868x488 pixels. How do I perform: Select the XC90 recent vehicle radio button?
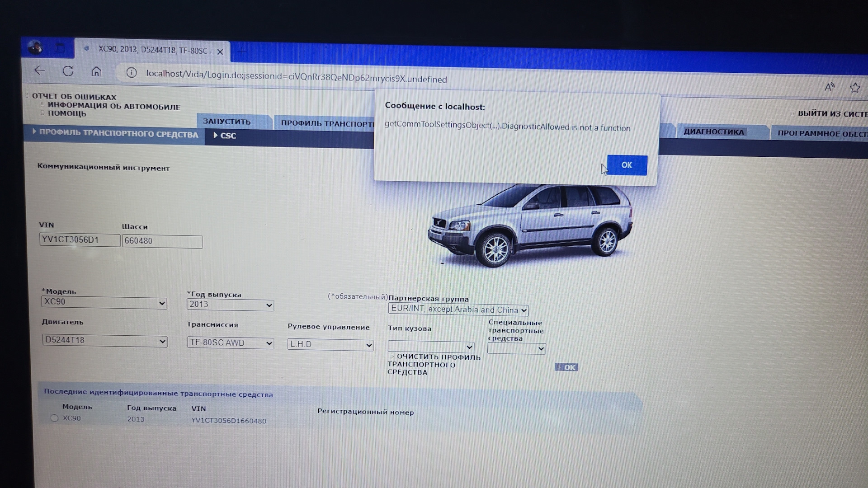[x=55, y=418]
